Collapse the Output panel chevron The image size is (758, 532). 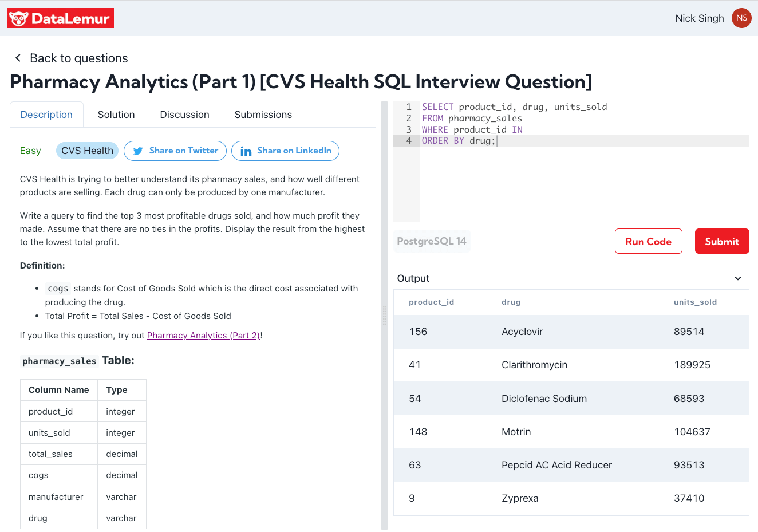[738, 278]
